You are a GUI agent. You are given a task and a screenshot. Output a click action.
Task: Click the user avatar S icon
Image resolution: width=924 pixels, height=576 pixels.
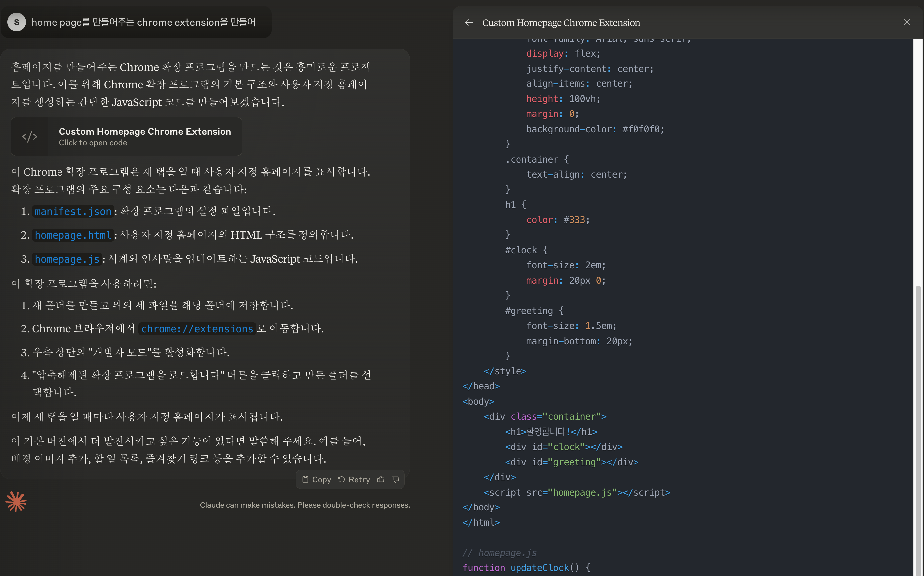pos(16,22)
